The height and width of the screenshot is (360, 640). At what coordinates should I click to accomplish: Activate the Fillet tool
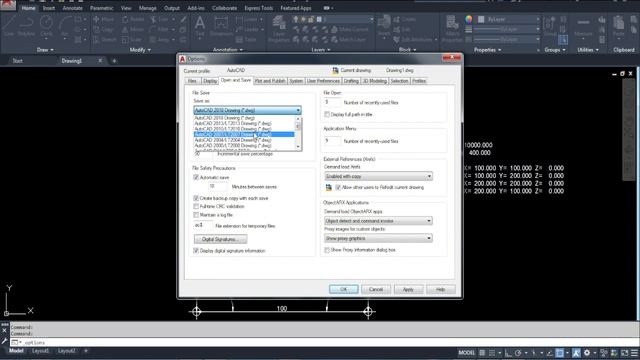(160, 29)
